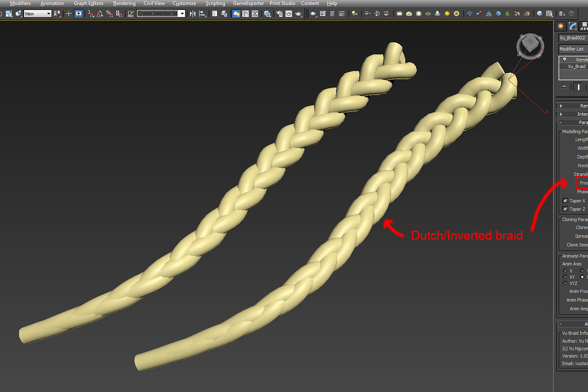Image resolution: width=588 pixels, height=392 pixels.
Task: Toggle the highlighted Ribbon icon
Action: click(236, 14)
